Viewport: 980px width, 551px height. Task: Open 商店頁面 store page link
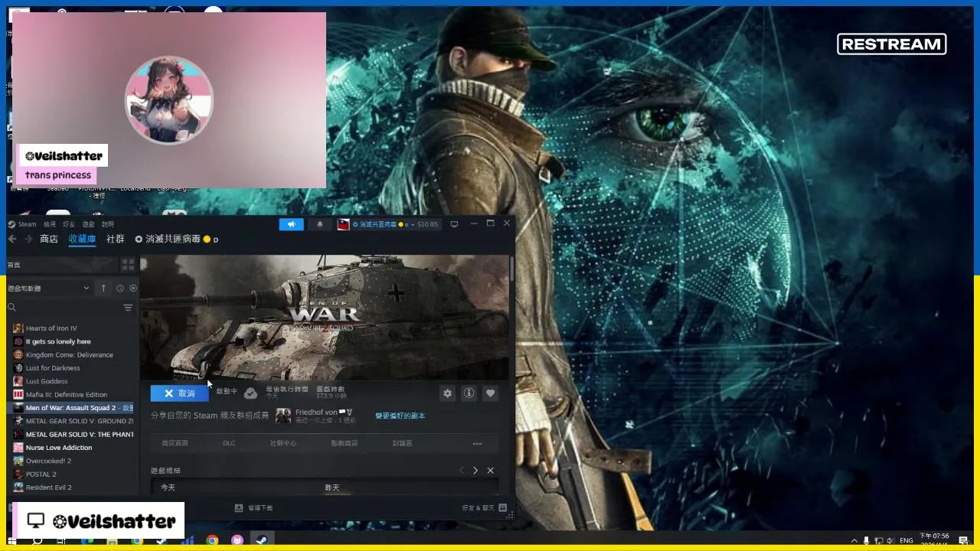(x=175, y=443)
